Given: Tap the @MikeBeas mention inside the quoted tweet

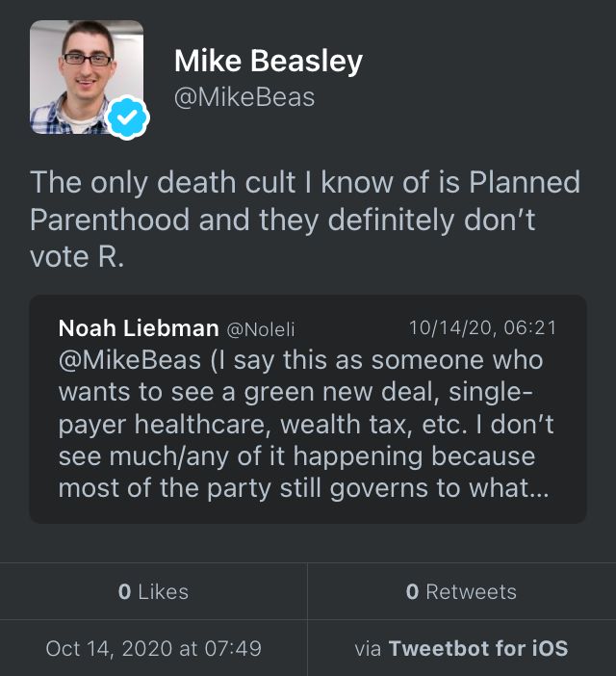Looking at the screenshot, I should [117, 360].
